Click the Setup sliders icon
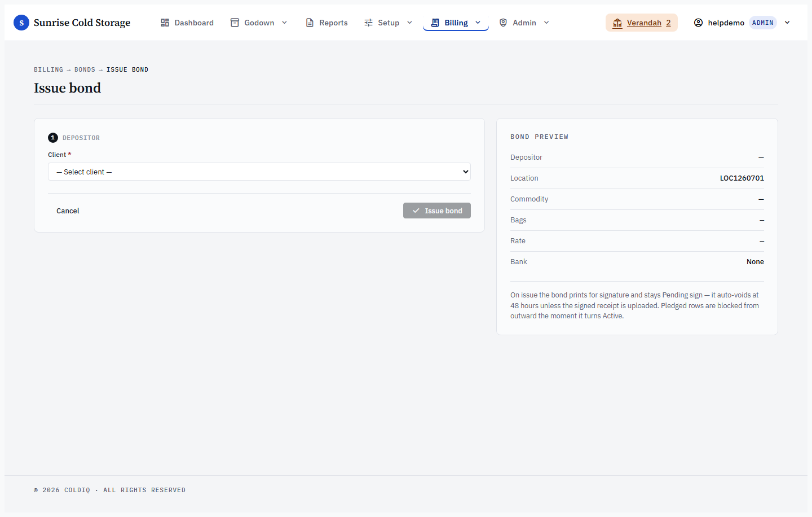 point(368,23)
